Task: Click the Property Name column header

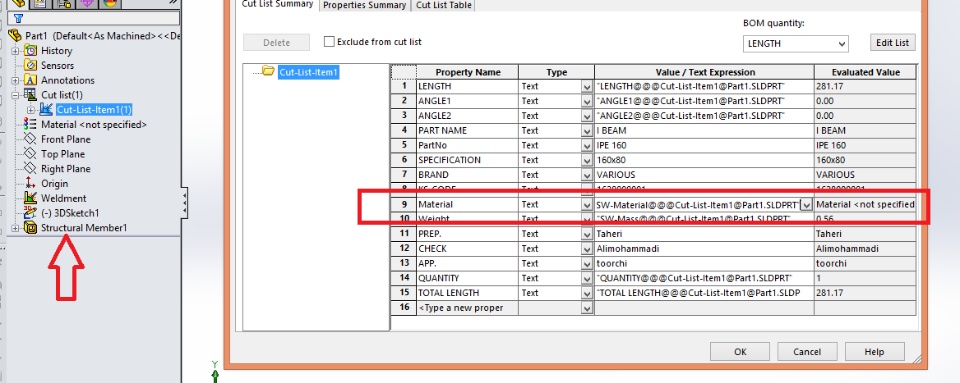Action: (x=467, y=72)
